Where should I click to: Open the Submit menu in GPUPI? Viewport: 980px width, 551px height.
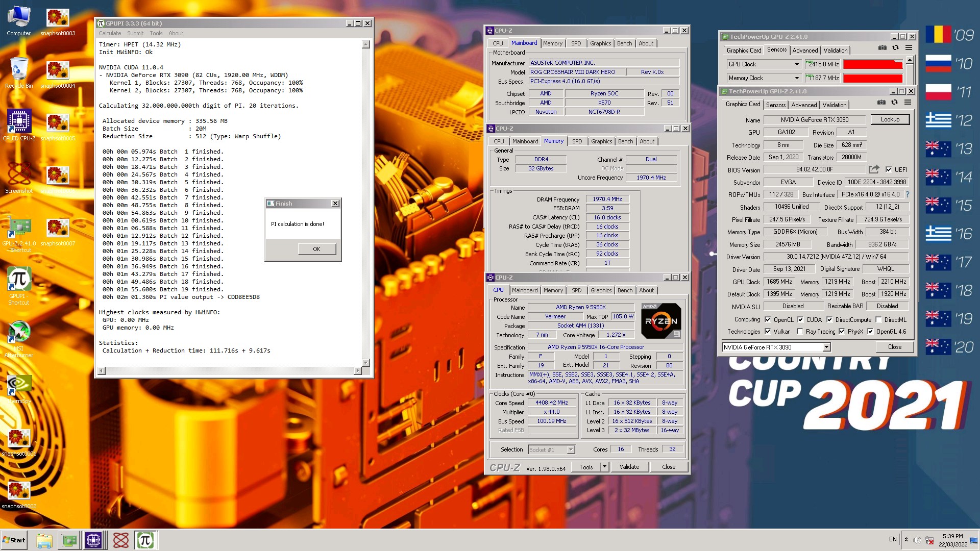click(135, 33)
